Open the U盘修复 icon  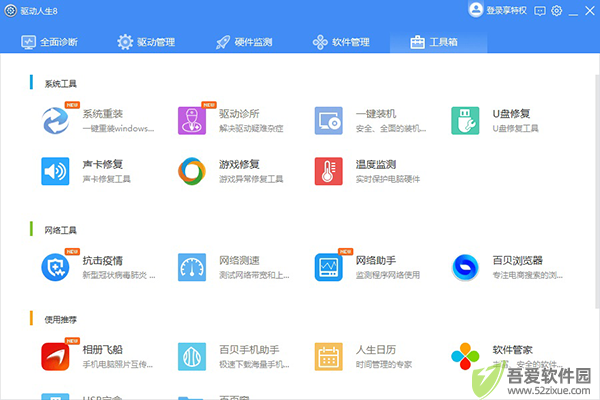click(x=465, y=121)
